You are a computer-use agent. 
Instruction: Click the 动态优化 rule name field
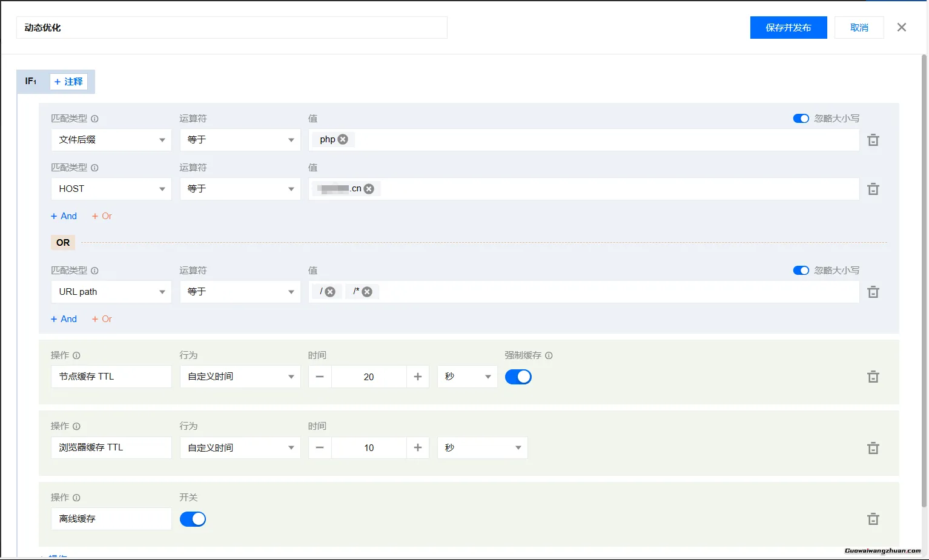coord(231,28)
